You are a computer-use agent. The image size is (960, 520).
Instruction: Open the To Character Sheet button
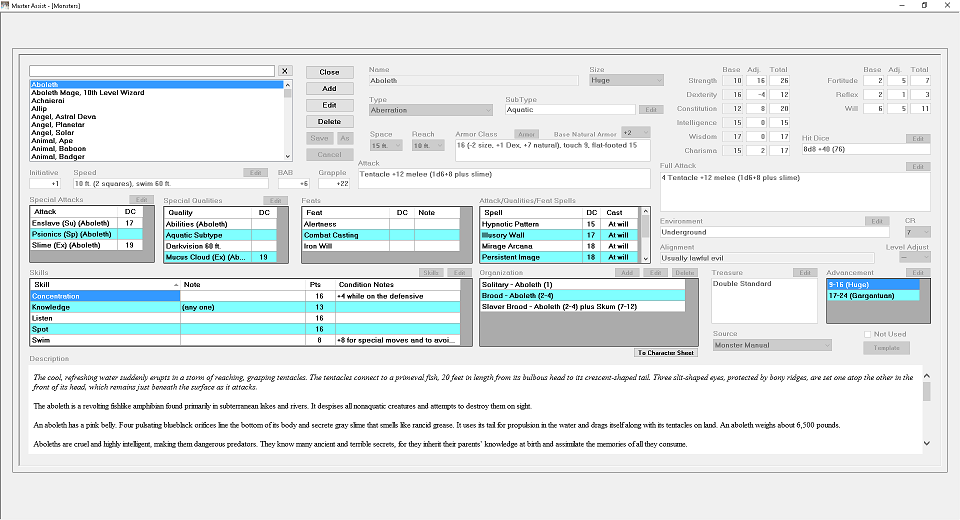click(x=666, y=353)
